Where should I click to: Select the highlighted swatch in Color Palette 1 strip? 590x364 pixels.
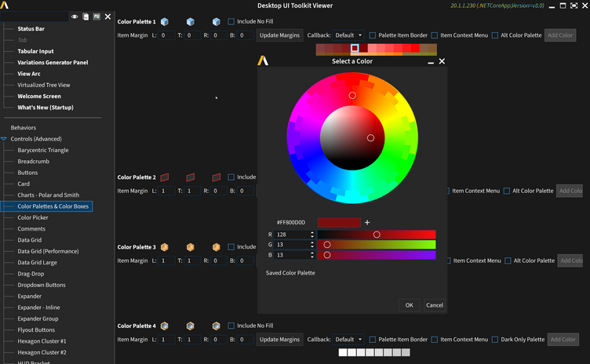click(355, 48)
